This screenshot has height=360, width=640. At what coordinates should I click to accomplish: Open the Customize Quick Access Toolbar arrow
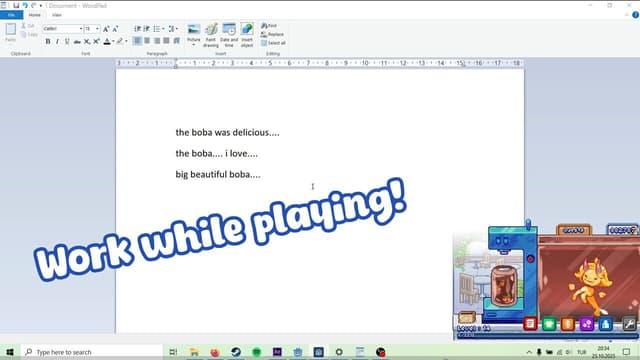tap(41, 6)
